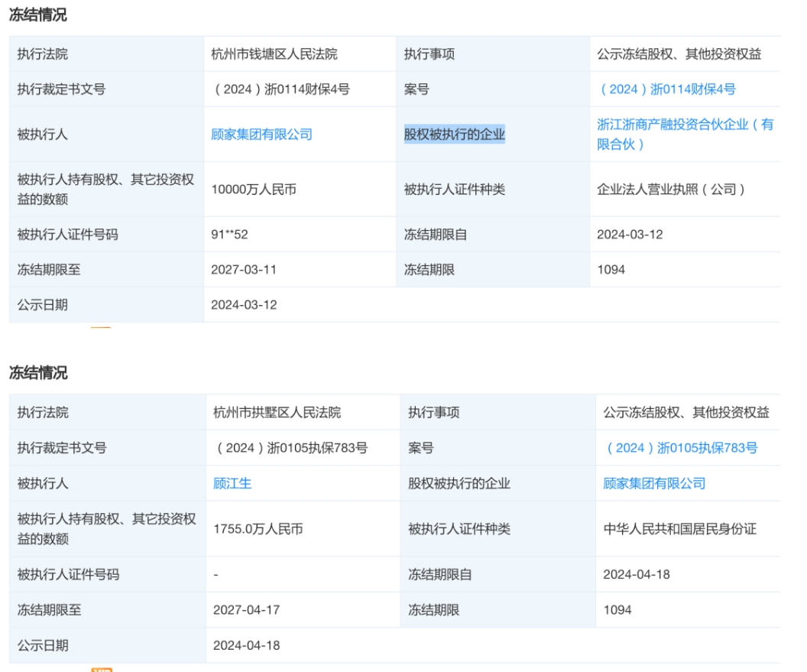
Task: Open 顾家集团有限公司 link in 钱塘区 court record
Action: (x=261, y=135)
